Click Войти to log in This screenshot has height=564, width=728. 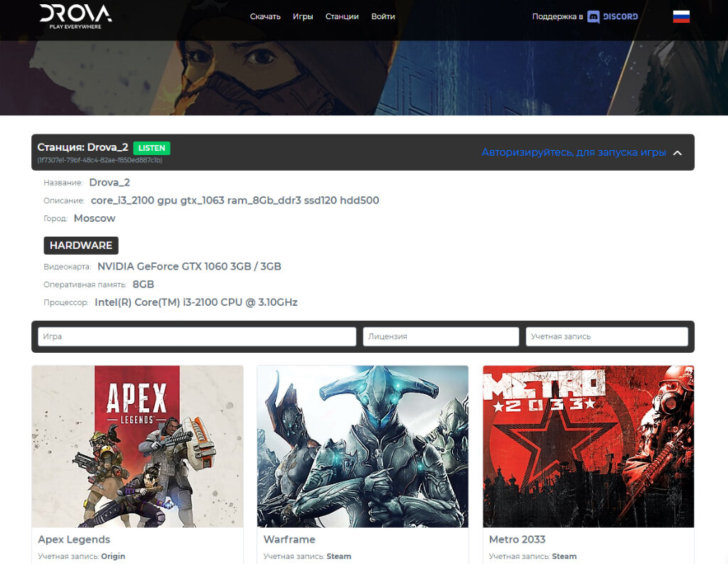(383, 17)
